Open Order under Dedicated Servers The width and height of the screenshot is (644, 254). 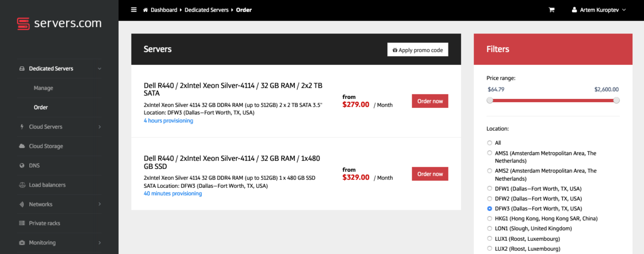41,107
